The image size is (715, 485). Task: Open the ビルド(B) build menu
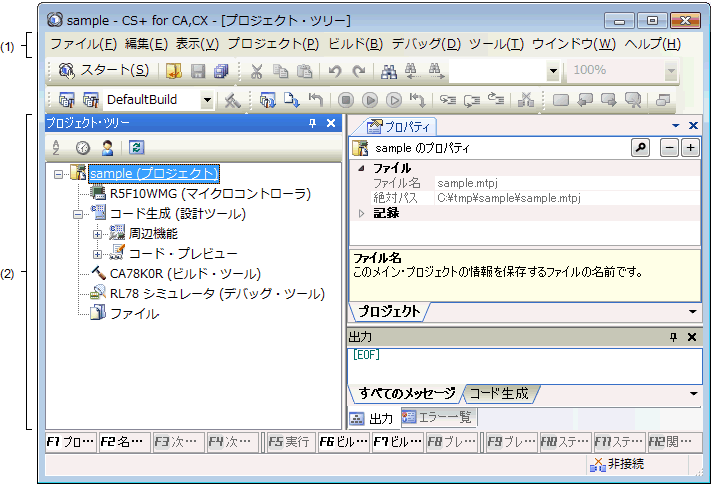pos(355,44)
